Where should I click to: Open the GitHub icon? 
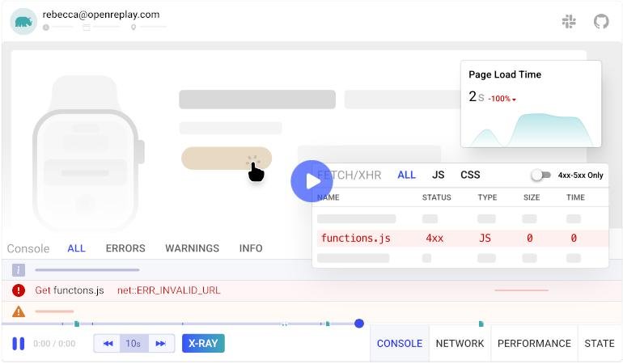pyautogui.click(x=601, y=22)
